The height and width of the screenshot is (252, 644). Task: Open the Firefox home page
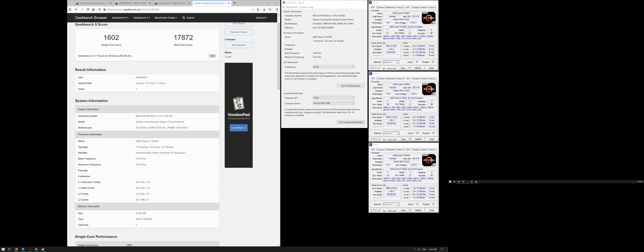coord(93,9)
